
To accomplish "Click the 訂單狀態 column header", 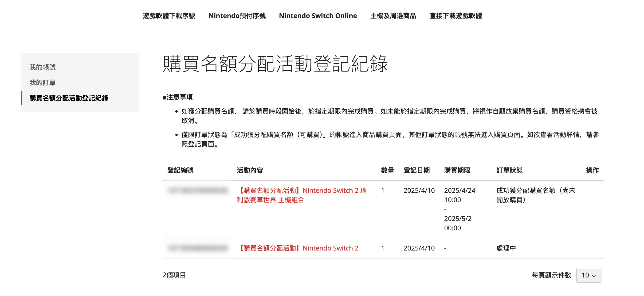I will 509,170.
